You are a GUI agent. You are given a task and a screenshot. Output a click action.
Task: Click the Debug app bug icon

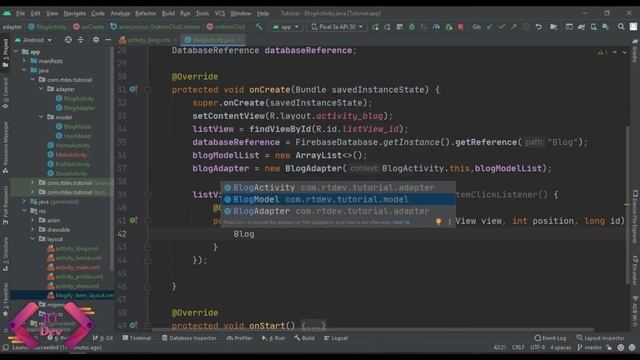(412, 27)
